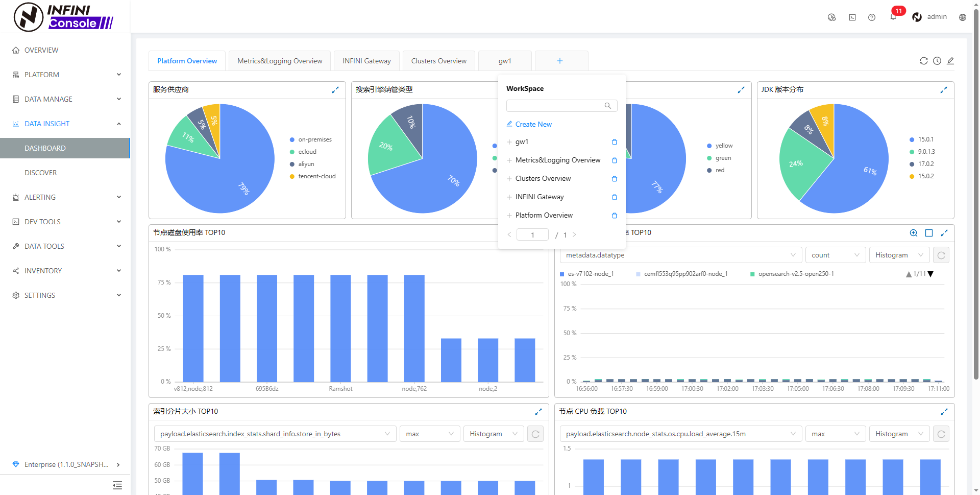Expand the DATA MANAGE sidebar menu
The image size is (980, 495).
tap(65, 99)
